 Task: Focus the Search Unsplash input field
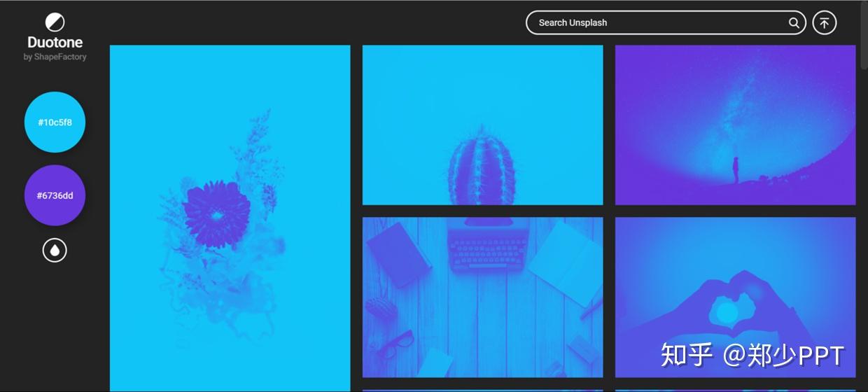tap(666, 22)
